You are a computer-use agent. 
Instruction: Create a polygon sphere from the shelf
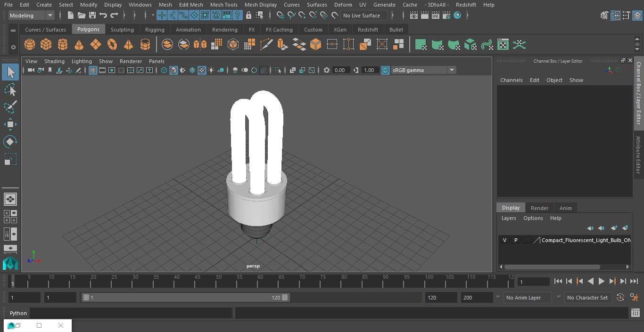[30, 45]
